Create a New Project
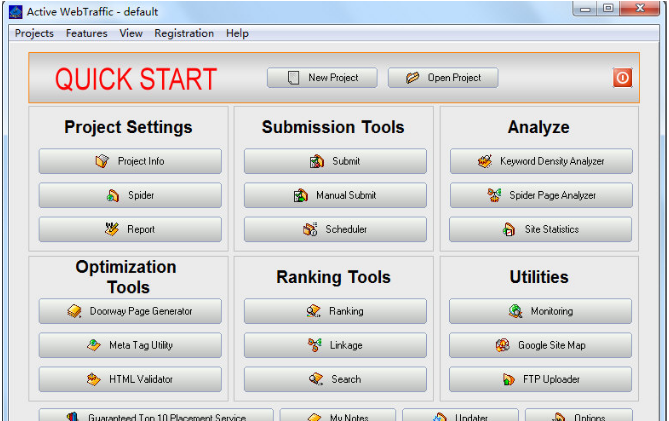669x421 pixels. [322, 78]
